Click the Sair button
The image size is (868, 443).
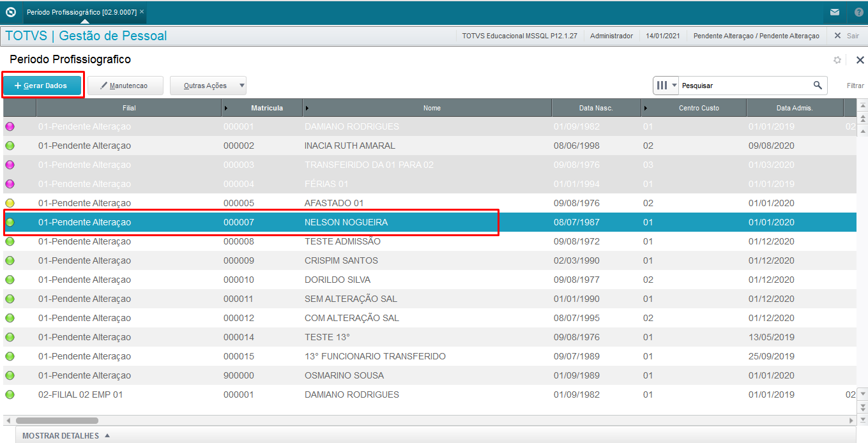(847, 36)
